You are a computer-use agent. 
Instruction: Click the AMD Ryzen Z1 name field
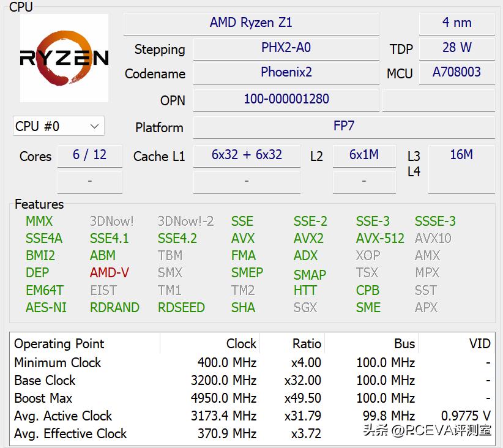pyautogui.click(x=251, y=23)
